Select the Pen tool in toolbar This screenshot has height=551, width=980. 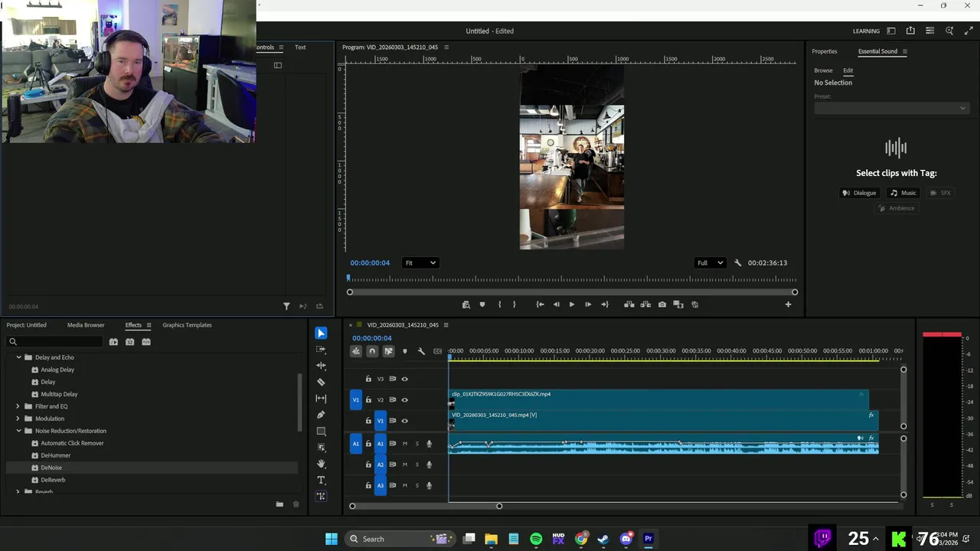point(321,415)
